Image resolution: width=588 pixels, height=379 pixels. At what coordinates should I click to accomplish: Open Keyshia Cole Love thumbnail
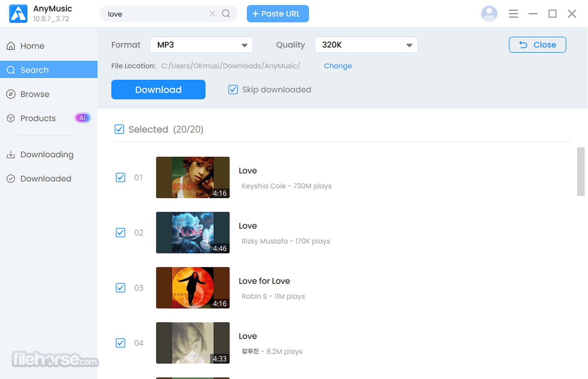pos(193,178)
